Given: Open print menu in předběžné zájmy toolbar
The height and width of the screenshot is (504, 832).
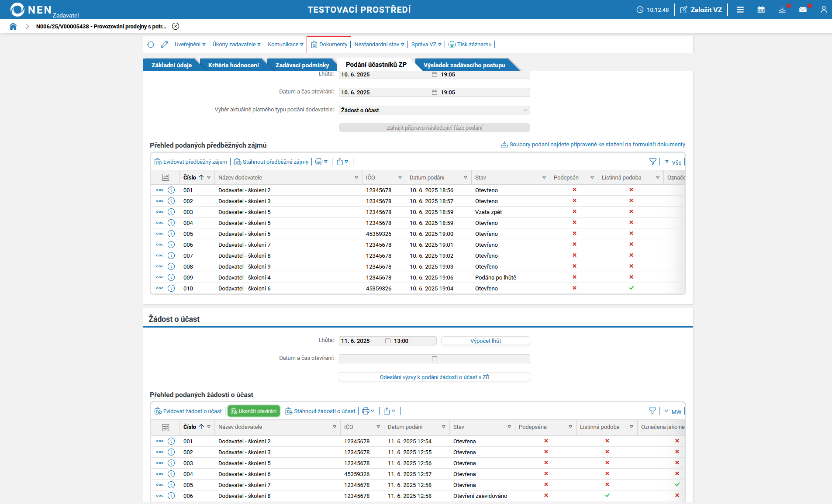Looking at the screenshot, I should coord(321,162).
